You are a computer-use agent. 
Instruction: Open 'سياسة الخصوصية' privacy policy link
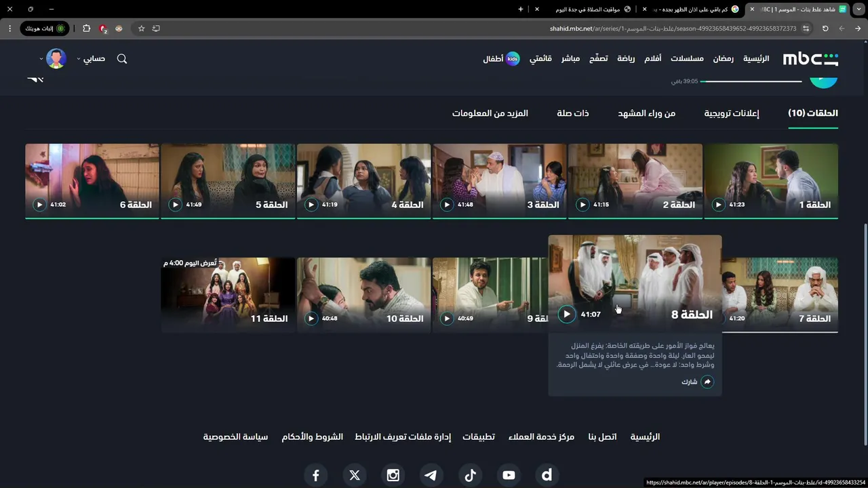[235, 437]
